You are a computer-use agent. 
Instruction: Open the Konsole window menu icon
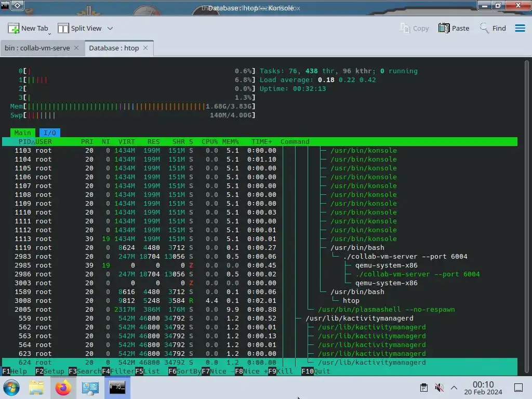(5, 5)
